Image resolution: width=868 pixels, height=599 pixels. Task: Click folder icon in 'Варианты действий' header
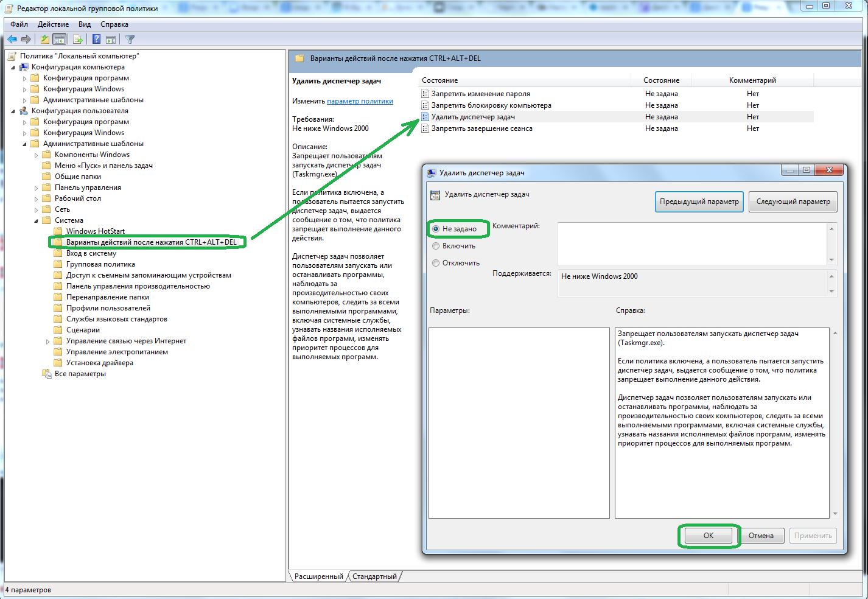299,58
